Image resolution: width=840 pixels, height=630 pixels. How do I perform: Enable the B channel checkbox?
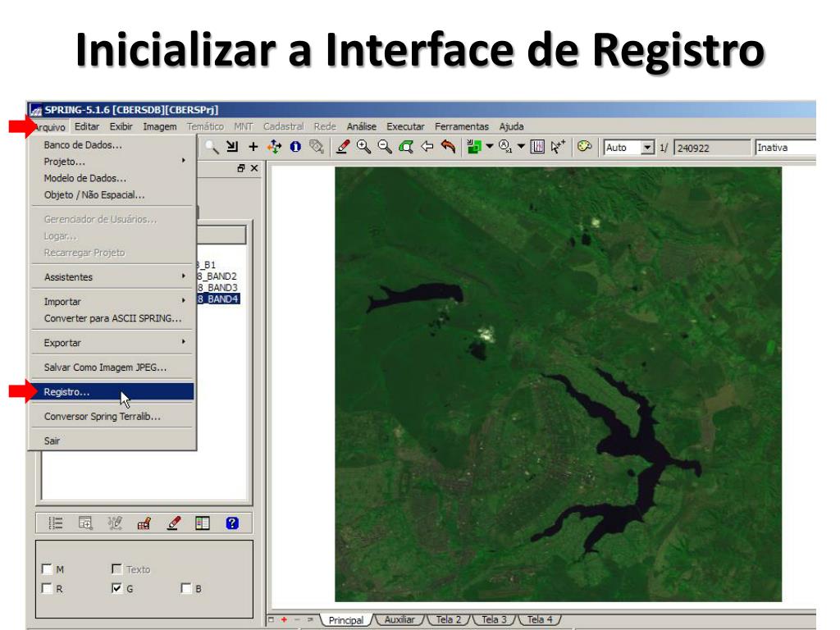[186, 588]
